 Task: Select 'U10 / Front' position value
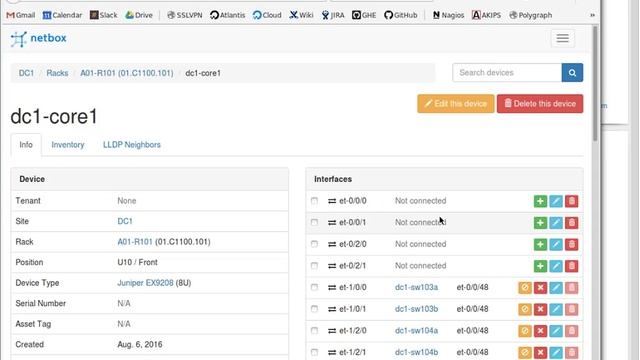click(137, 262)
